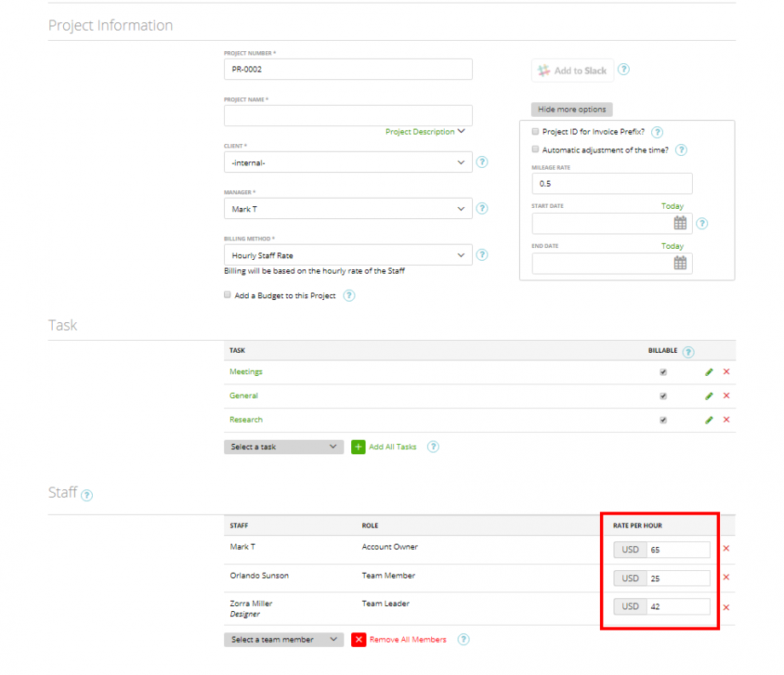This screenshot has width=784, height=675.
Task: Open the End Date calendar picker
Action: pos(680,263)
